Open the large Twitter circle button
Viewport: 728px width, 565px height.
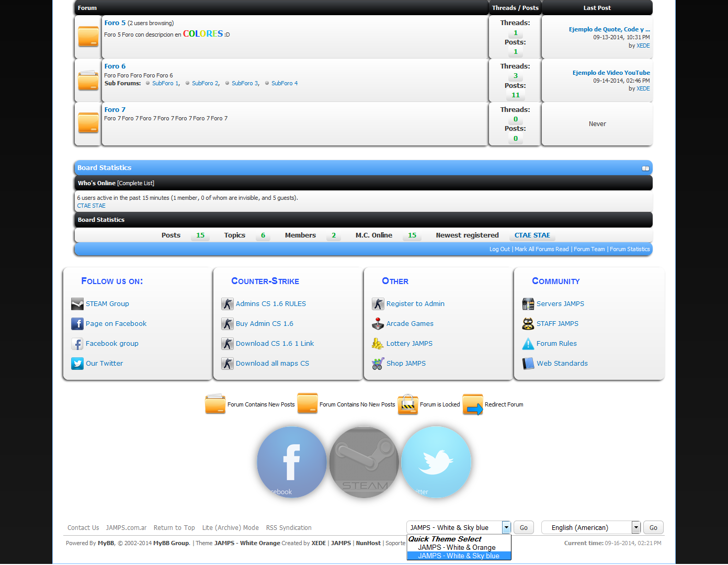(x=436, y=462)
